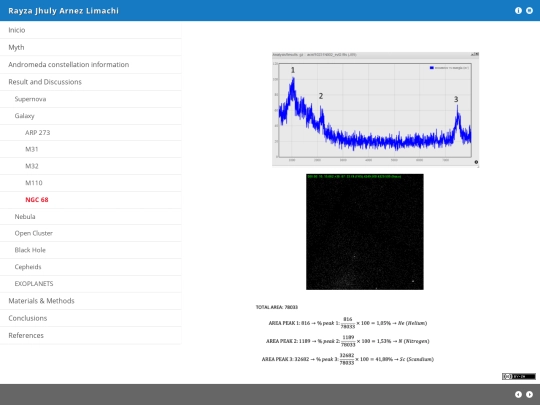The height and width of the screenshot is (405, 540).
Task: Go to Materials & Methods section
Action: (91, 301)
